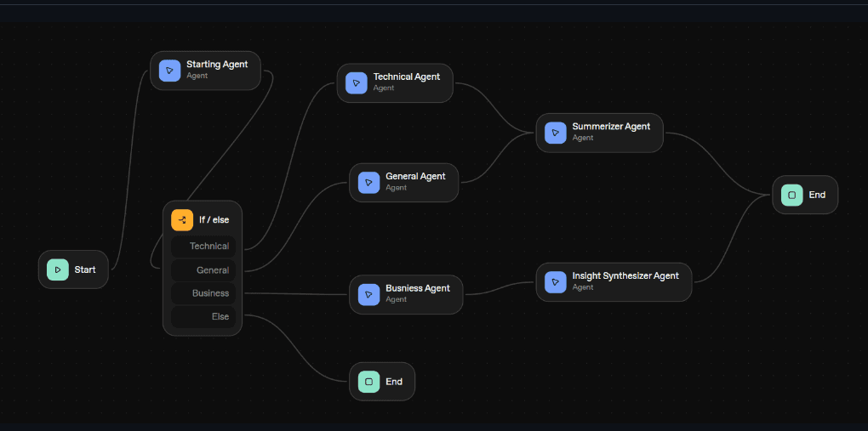868x431 pixels.
Task: Click the Insight Synthesizer Agent blue icon
Action: [555, 282]
